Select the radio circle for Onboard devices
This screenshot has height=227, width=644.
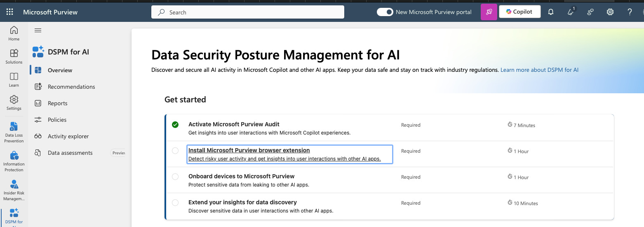pos(175,177)
